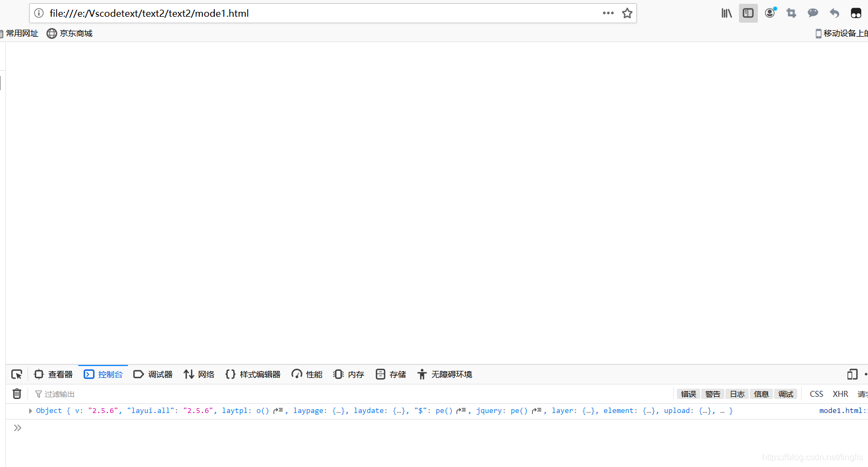Open 移动设备上的 bookmarks folder
868x467 pixels.
click(842, 33)
